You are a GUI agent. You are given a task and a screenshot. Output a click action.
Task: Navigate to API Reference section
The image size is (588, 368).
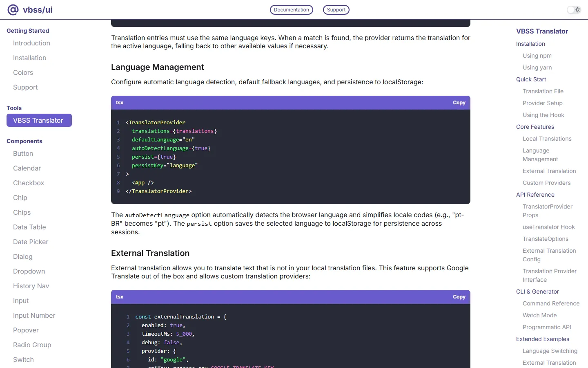click(535, 195)
